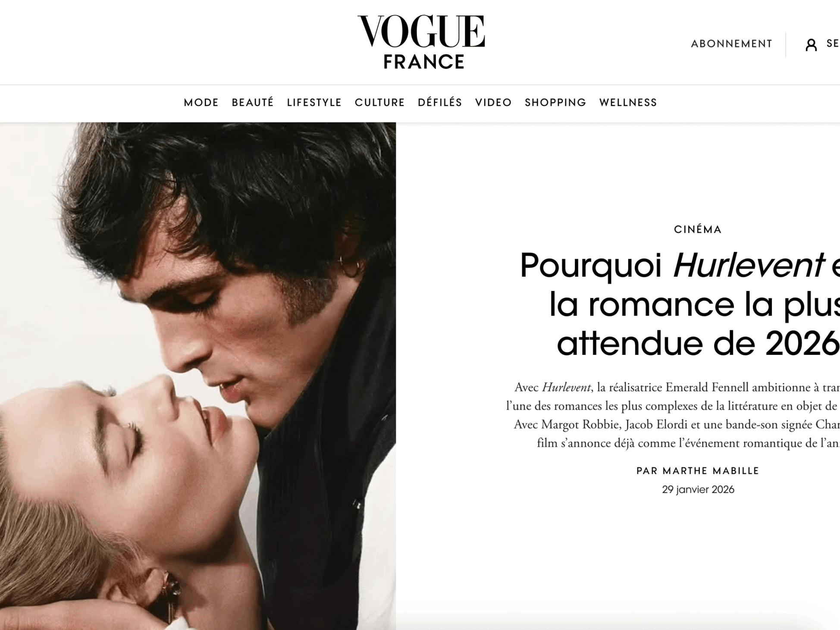
Task: Click the article summary paragraph
Action: coord(673,415)
